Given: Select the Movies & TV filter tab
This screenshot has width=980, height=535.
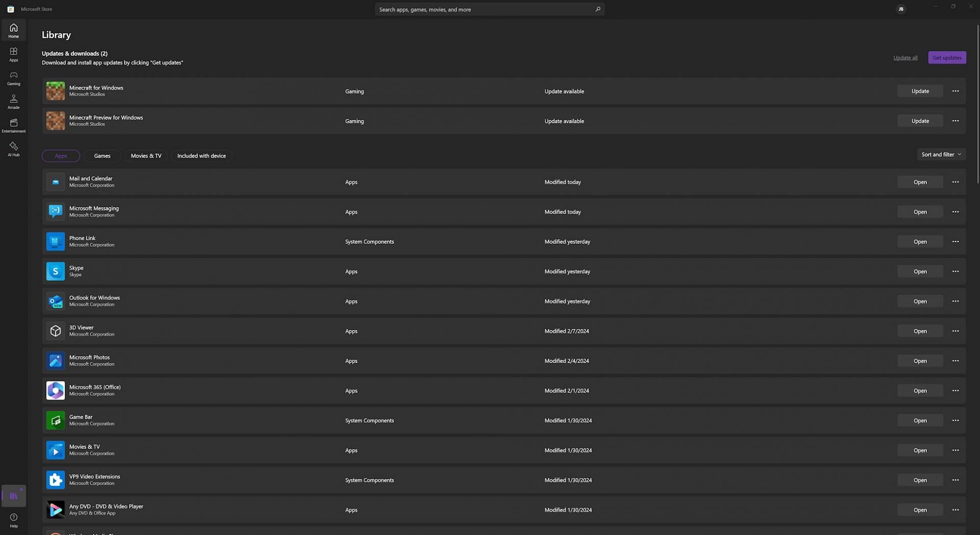Looking at the screenshot, I should (x=146, y=156).
